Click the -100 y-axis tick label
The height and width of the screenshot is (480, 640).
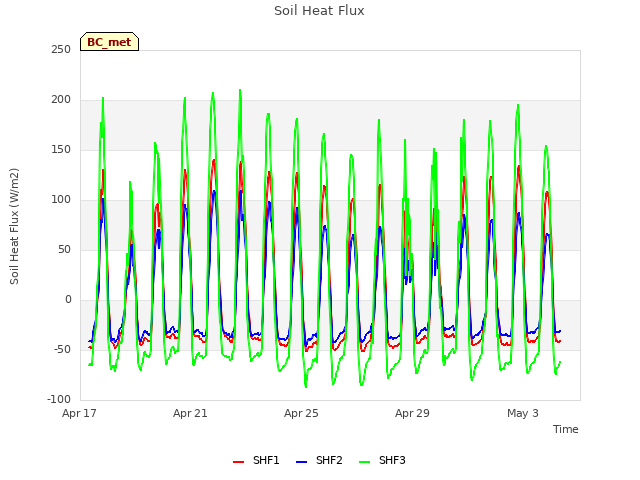59,400
